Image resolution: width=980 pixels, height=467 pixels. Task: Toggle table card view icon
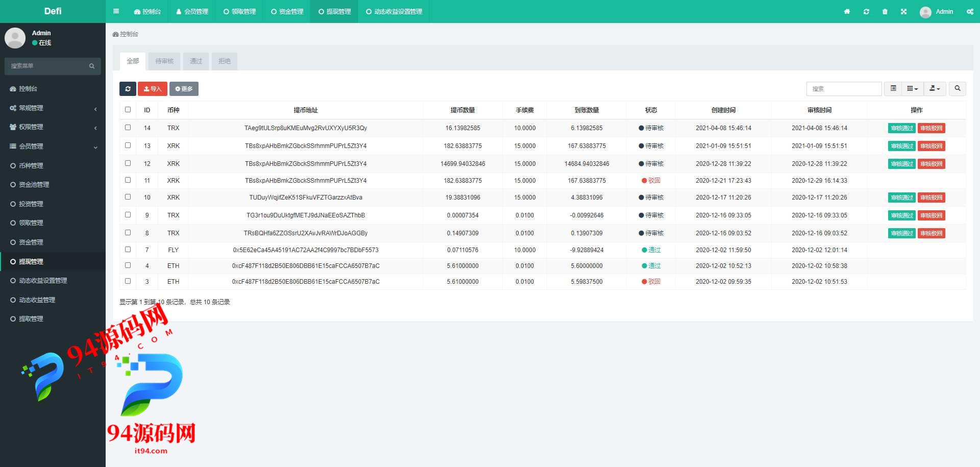pyautogui.click(x=893, y=89)
